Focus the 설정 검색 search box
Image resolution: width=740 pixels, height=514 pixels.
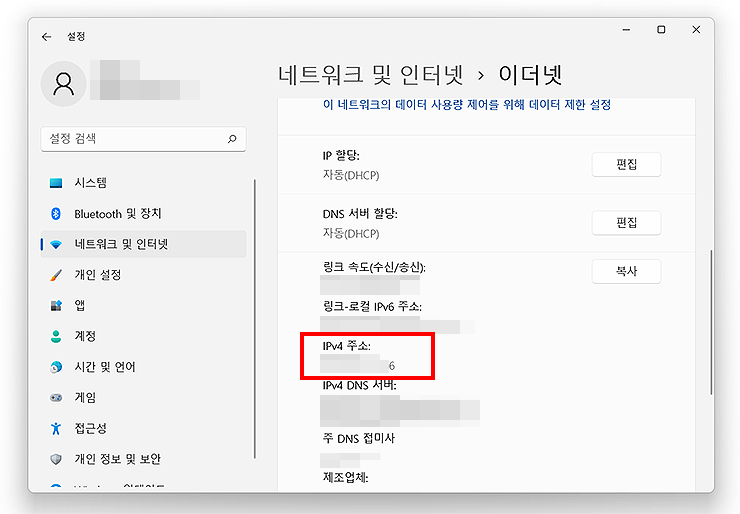coord(143,139)
